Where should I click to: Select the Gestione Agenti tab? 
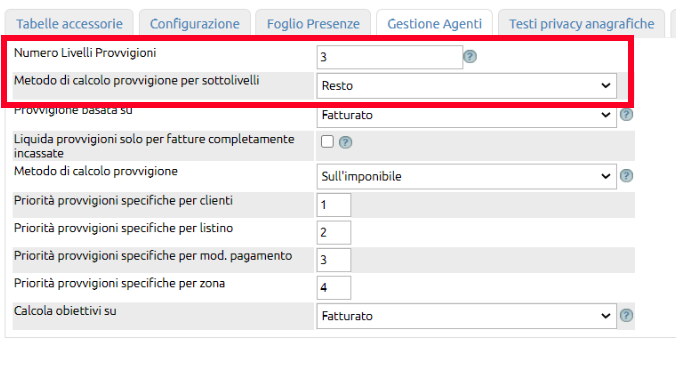point(434,23)
